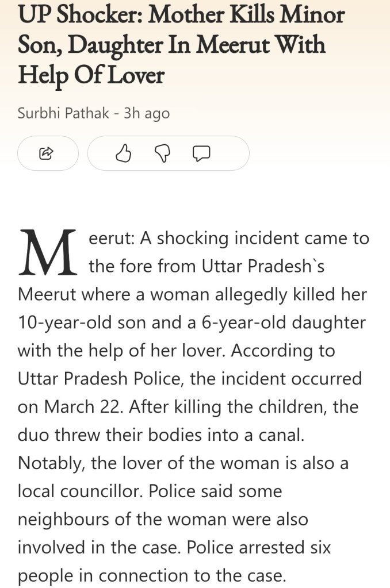Dislike the article with thumbs down

point(162,153)
